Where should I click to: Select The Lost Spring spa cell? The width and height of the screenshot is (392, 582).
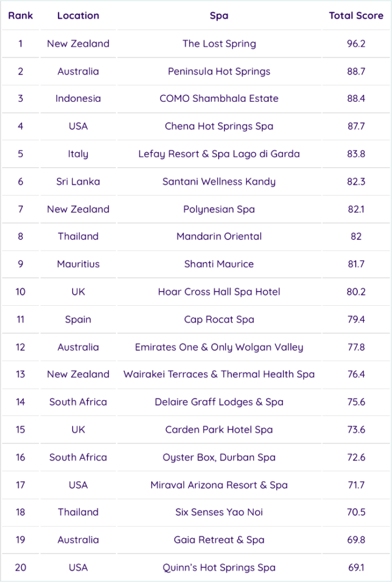(x=219, y=44)
